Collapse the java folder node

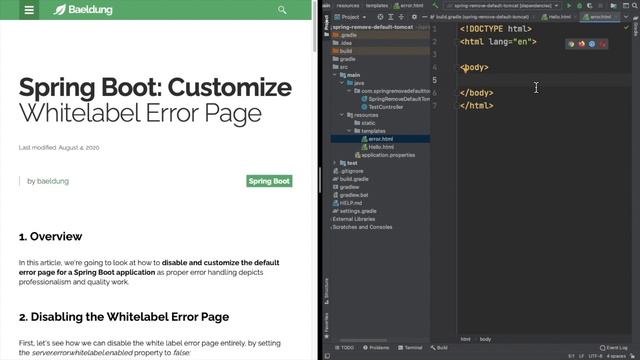pyautogui.click(x=342, y=83)
